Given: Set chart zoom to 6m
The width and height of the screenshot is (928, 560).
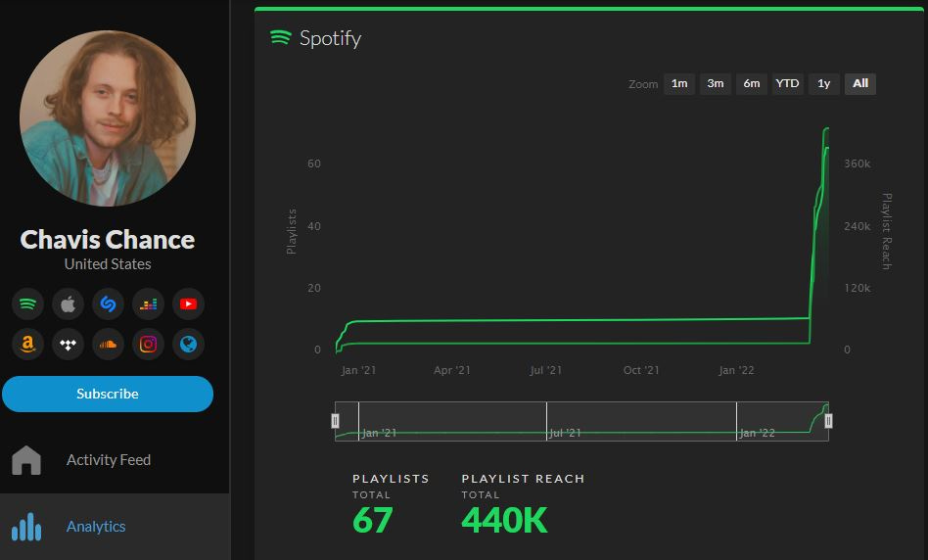Looking at the screenshot, I should click(x=752, y=84).
